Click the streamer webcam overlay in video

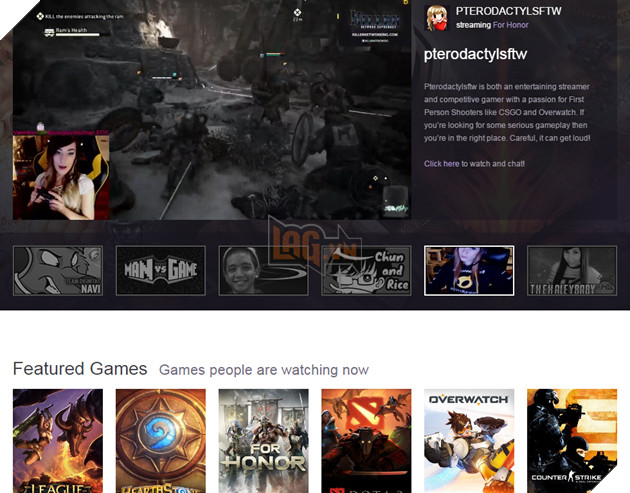point(61,177)
